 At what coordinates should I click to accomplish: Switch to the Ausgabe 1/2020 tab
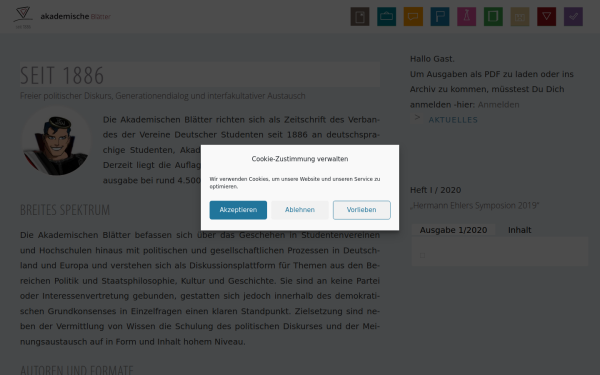(453, 230)
